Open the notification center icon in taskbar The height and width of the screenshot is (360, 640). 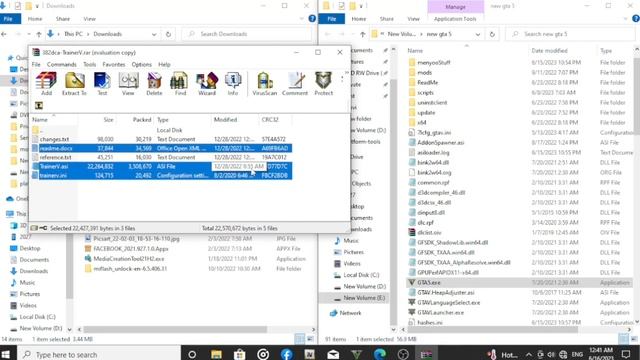627,354
